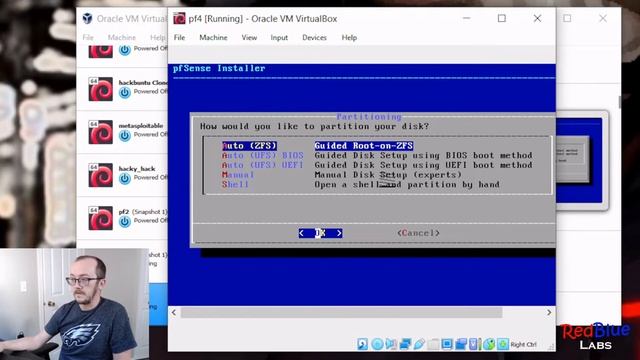Maximize the VirtualBox Manager window behind
This screenshot has width=640, height=360.
pos(567,18)
